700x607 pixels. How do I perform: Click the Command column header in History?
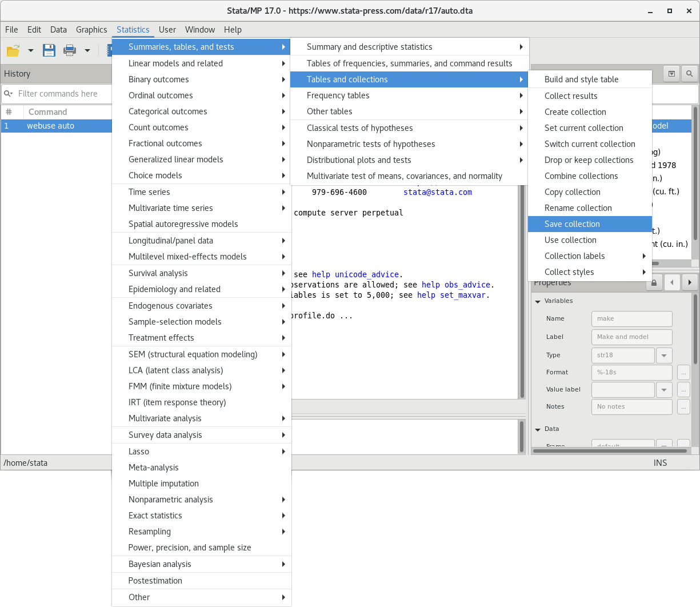48,112
